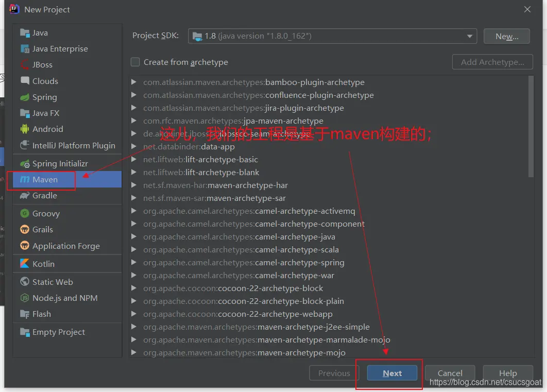Choose Java Enterprise from the project list
The width and height of the screenshot is (547, 392).
pos(60,49)
